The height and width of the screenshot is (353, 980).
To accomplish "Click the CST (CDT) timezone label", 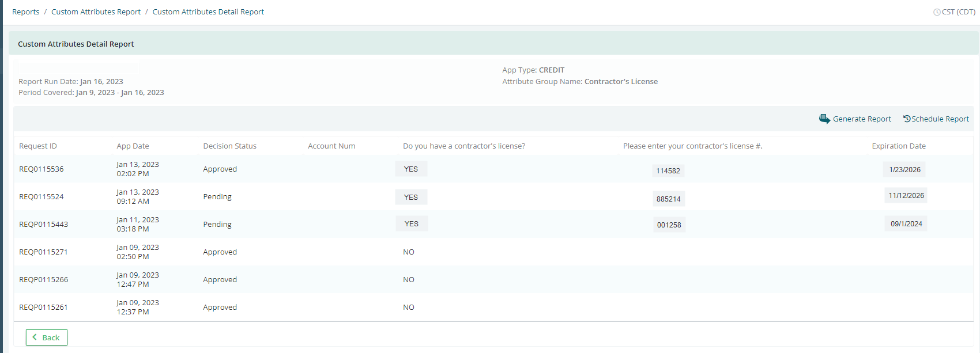I will pos(959,12).
